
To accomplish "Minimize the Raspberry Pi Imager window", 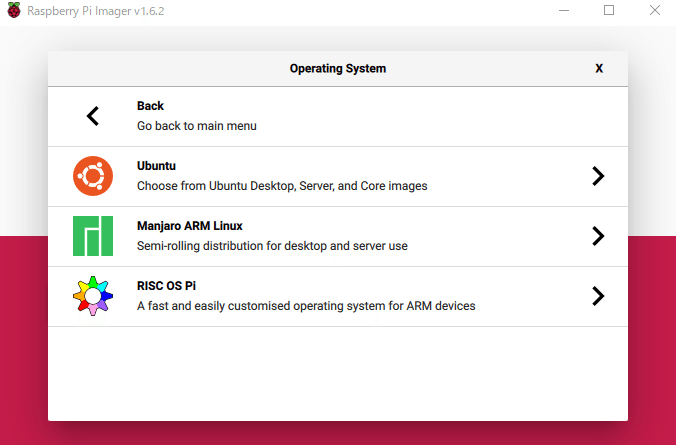I will (564, 10).
